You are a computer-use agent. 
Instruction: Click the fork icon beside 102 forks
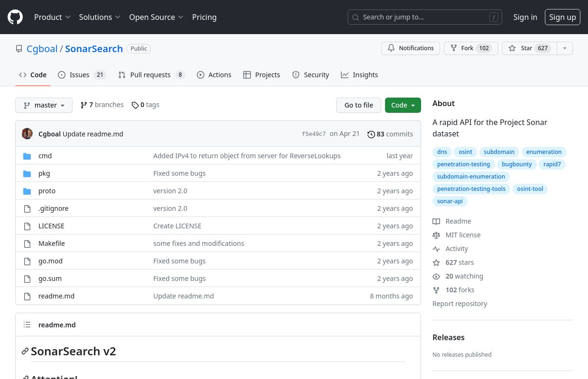tap(436, 290)
